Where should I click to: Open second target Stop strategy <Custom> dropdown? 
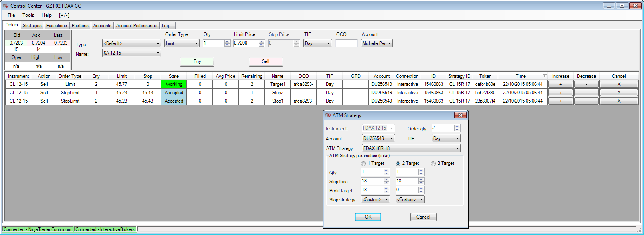pos(410,199)
